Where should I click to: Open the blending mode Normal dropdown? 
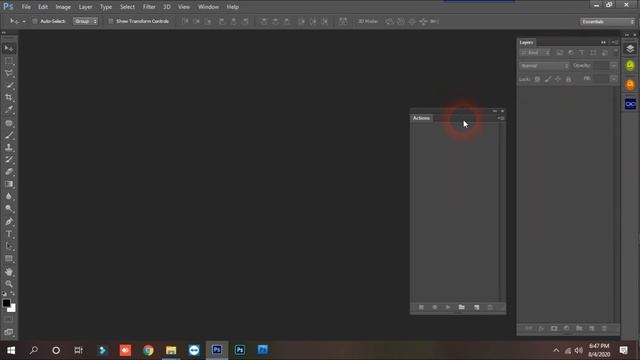tap(544, 66)
